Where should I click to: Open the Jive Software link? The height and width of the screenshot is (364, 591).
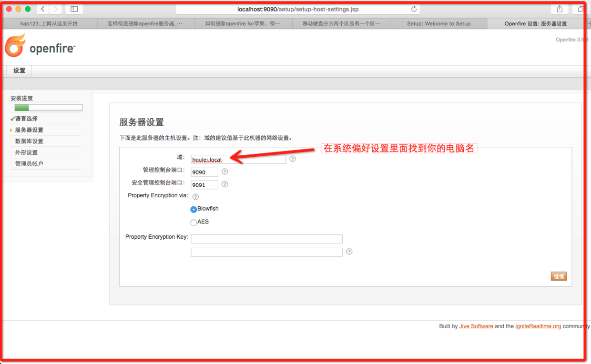pos(476,326)
